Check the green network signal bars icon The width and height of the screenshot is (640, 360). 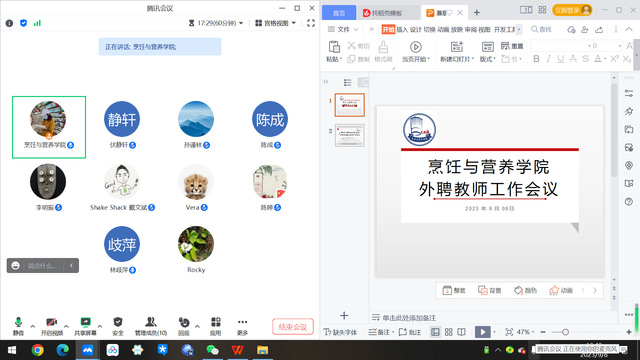(37, 23)
